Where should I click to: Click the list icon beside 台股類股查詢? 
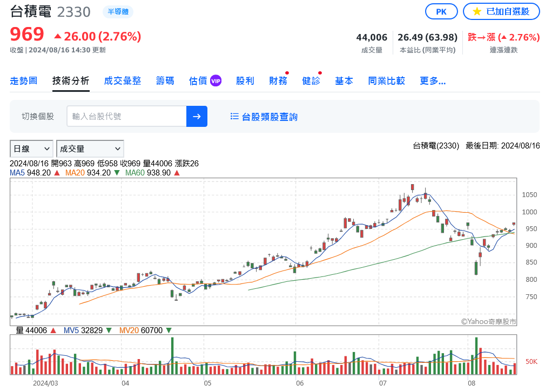click(234, 117)
